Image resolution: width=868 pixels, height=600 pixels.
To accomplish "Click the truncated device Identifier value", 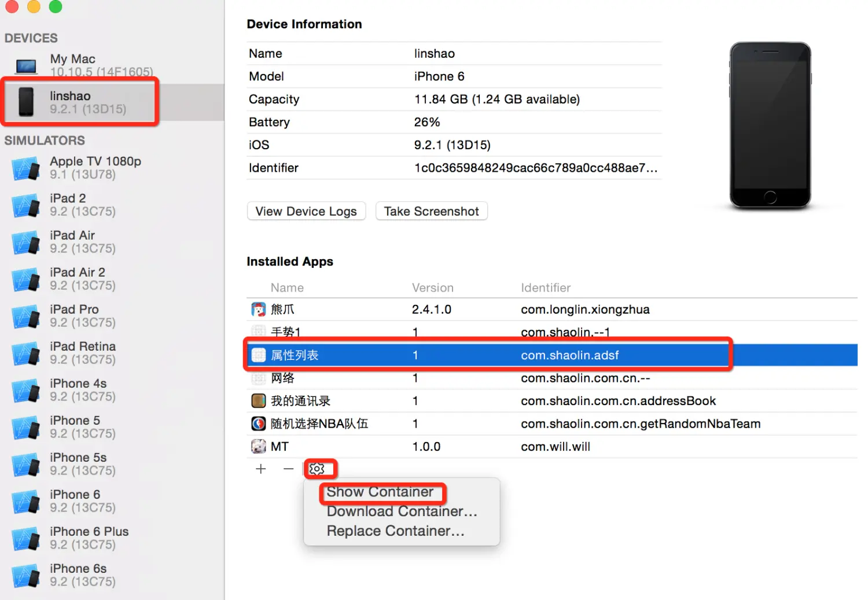I will tap(536, 168).
